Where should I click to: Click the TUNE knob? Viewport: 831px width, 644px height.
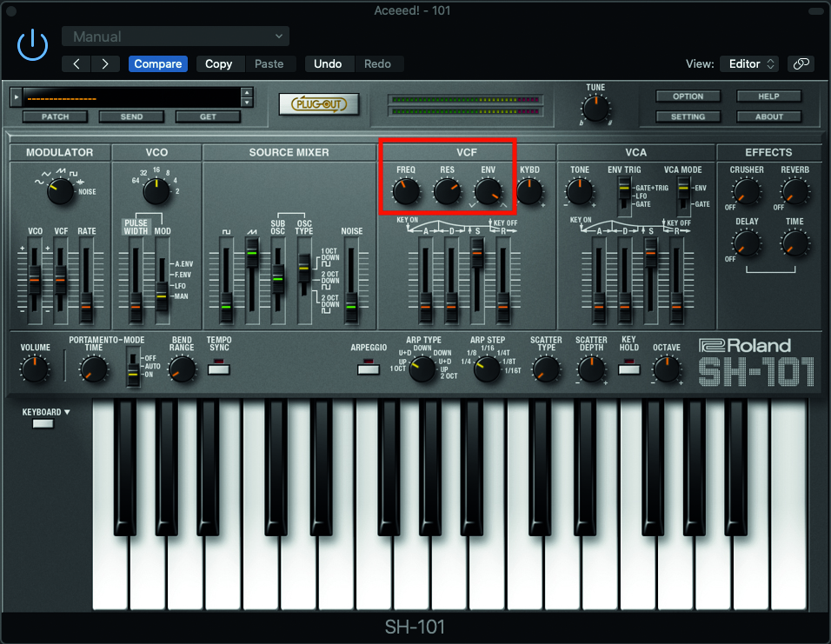click(x=595, y=109)
